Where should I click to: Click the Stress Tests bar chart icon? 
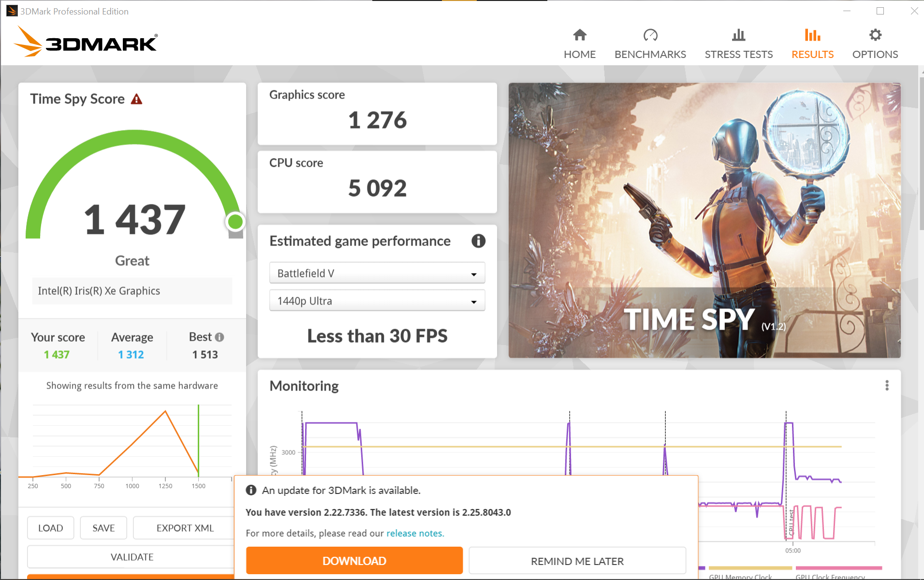pyautogui.click(x=738, y=35)
